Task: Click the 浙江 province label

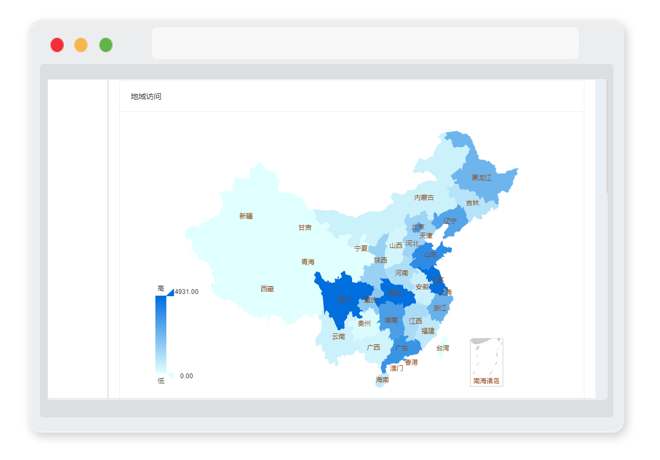Action: (440, 308)
